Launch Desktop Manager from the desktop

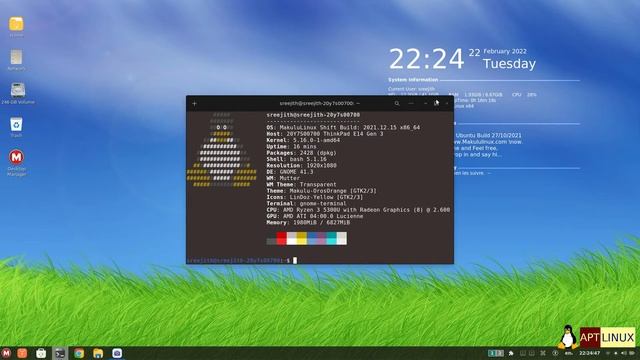tap(16, 162)
